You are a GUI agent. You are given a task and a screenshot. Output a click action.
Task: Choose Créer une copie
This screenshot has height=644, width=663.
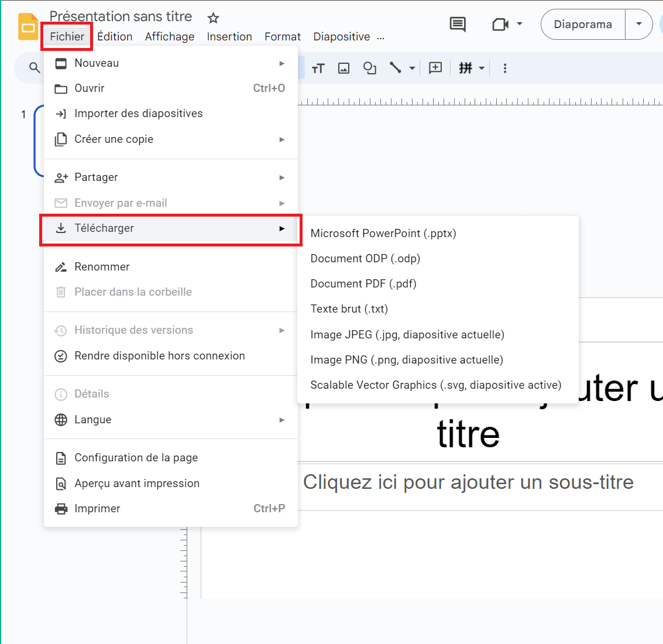point(171,139)
